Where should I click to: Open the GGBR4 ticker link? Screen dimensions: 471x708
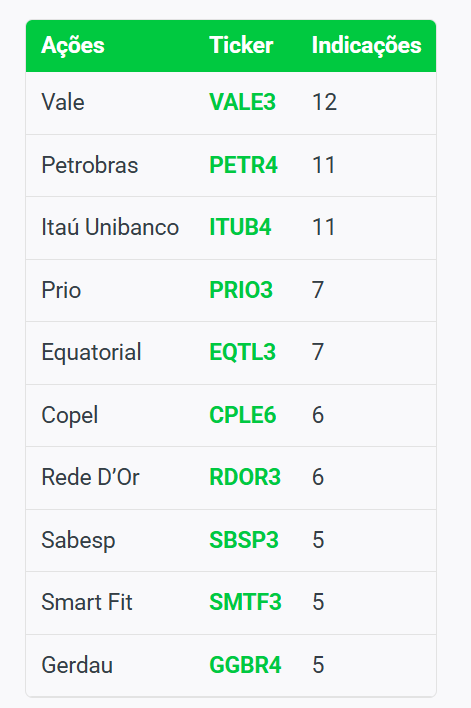coord(245,665)
